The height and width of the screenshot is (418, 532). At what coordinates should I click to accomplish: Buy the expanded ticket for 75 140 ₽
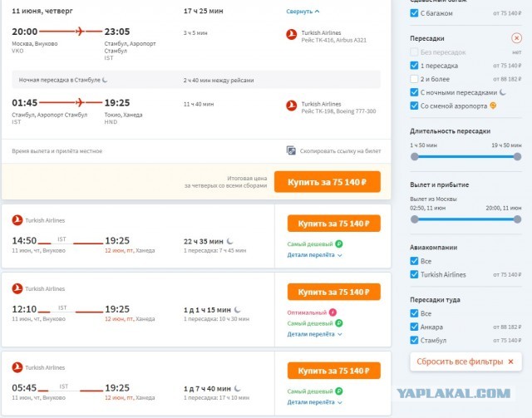(328, 182)
